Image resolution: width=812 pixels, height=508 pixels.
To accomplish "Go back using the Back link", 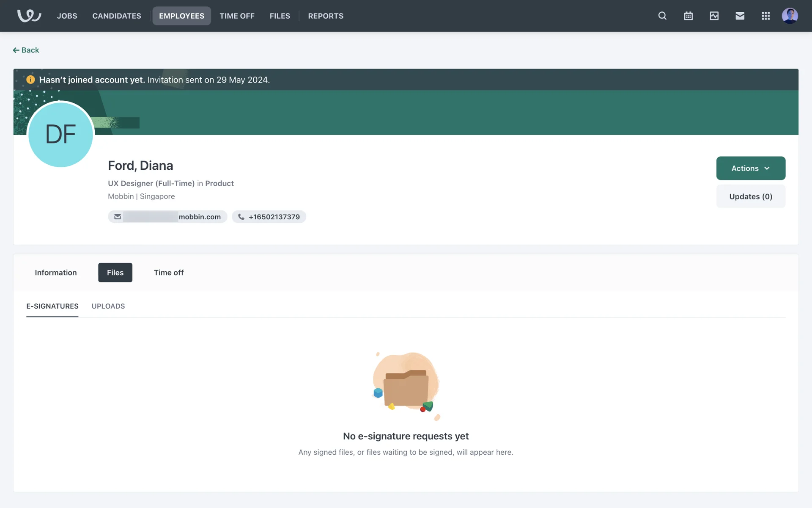I will [26, 50].
